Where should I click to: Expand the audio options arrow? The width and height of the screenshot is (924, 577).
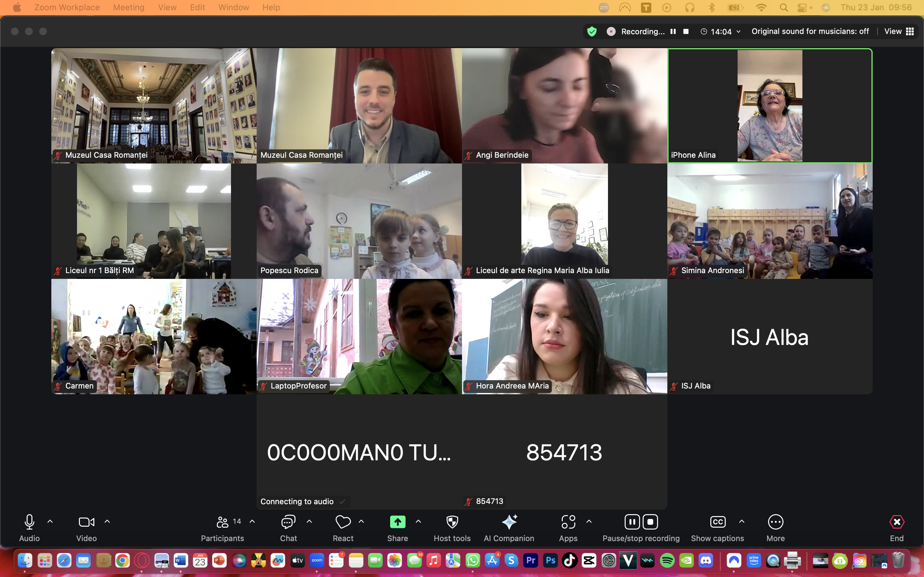50,521
